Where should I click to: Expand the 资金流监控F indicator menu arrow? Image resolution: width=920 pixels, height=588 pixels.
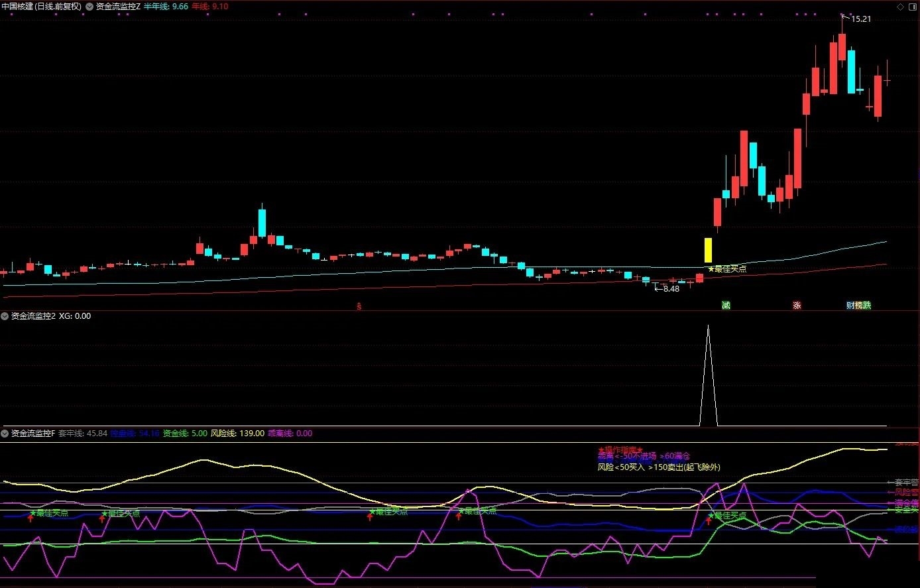click(5, 434)
